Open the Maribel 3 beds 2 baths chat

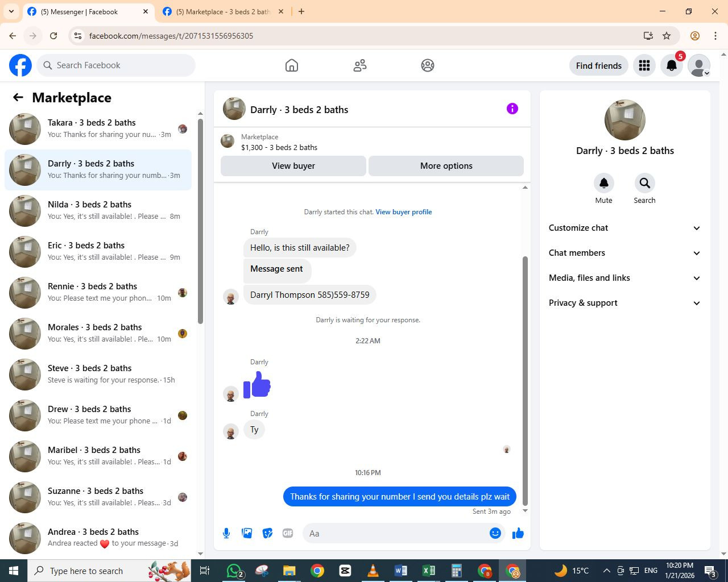point(98,456)
